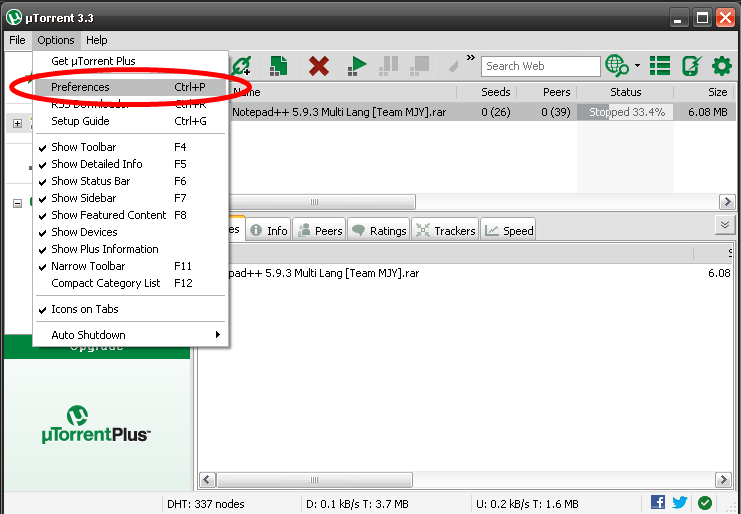
Task: Click the Options menu in menu bar
Action: click(x=56, y=41)
